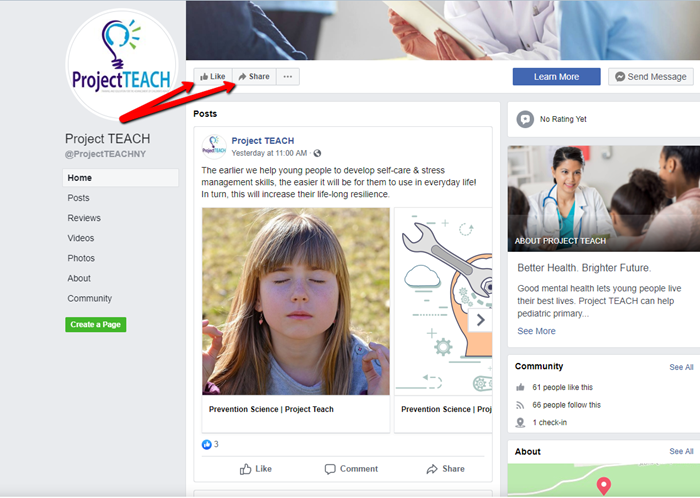Open the About Project TEACH banner image
This screenshot has width=700, height=498.
click(x=604, y=199)
